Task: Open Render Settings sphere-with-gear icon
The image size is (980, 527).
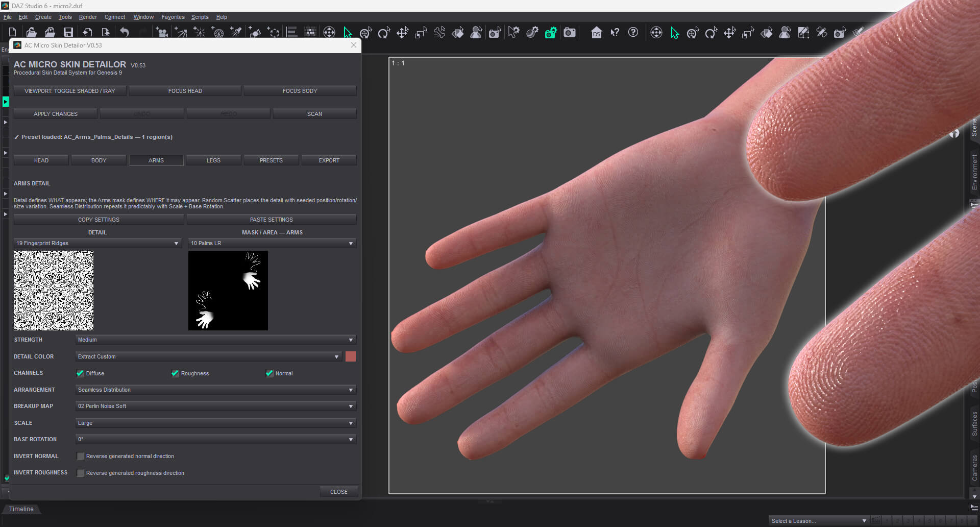Action: tap(532, 32)
